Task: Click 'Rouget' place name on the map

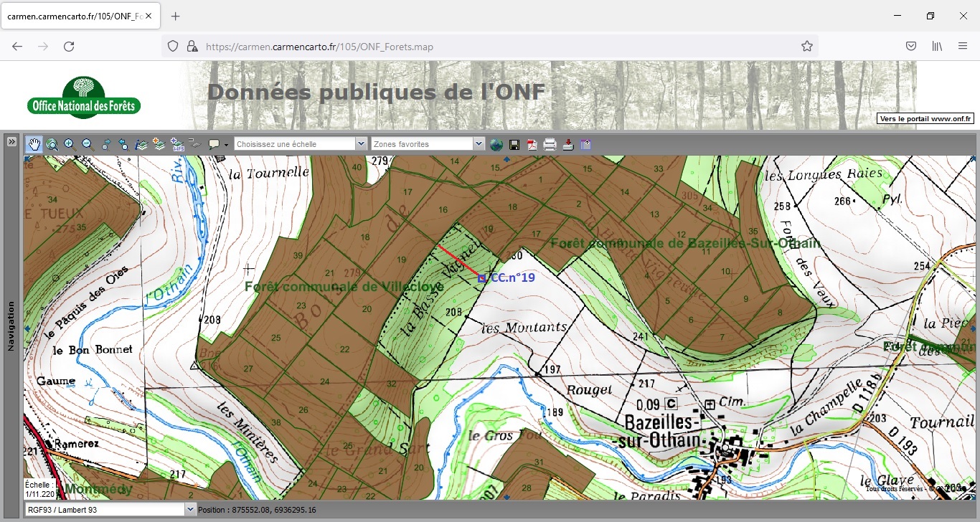Action: (x=590, y=389)
